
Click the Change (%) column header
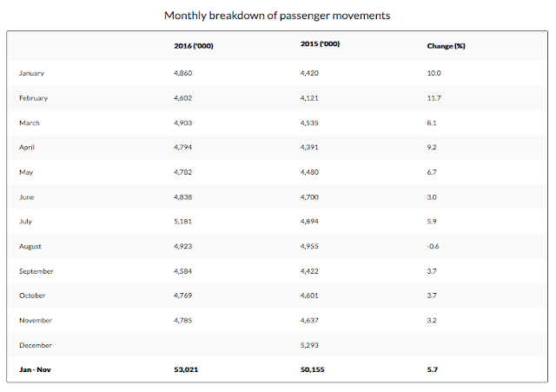click(x=446, y=46)
